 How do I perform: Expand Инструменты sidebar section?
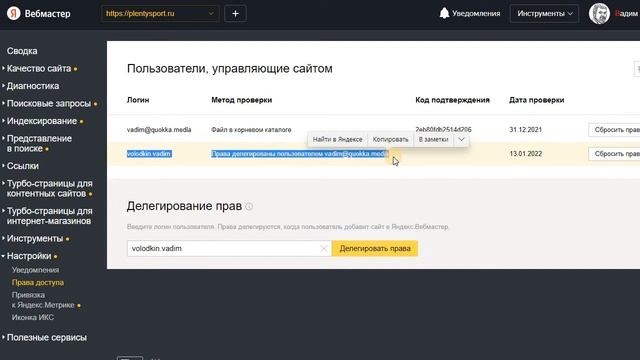(x=35, y=238)
